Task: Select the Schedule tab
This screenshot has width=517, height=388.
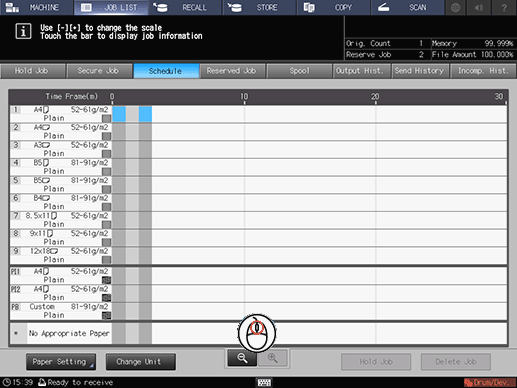Action: click(x=166, y=71)
